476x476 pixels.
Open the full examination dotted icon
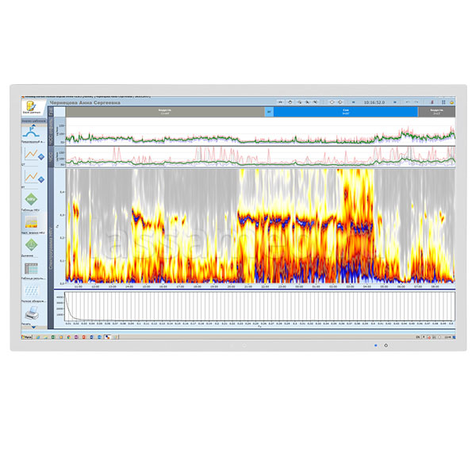[x=31, y=291]
